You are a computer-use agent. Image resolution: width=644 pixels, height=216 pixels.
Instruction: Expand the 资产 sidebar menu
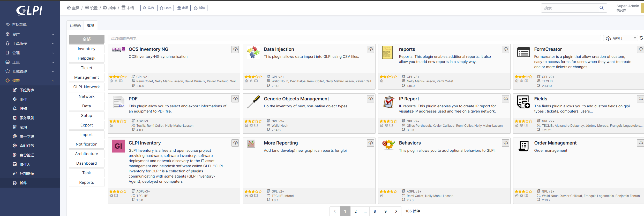coord(30,34)
